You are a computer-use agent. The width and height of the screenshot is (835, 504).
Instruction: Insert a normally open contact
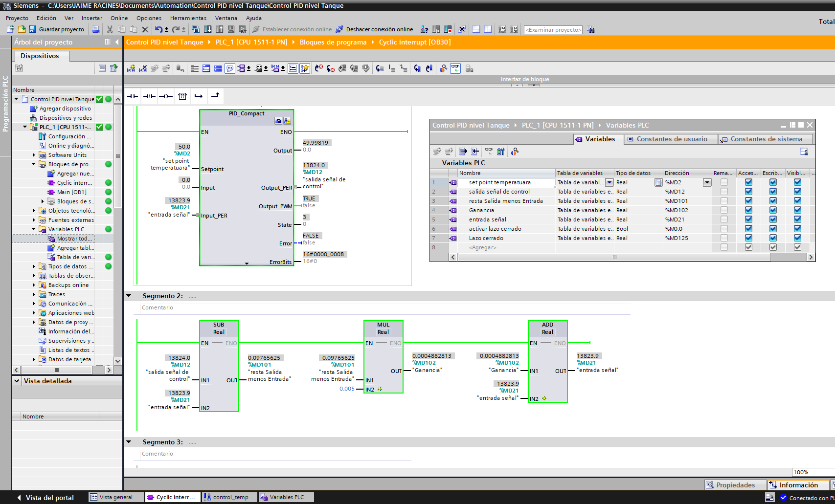(x=133, y=96)
